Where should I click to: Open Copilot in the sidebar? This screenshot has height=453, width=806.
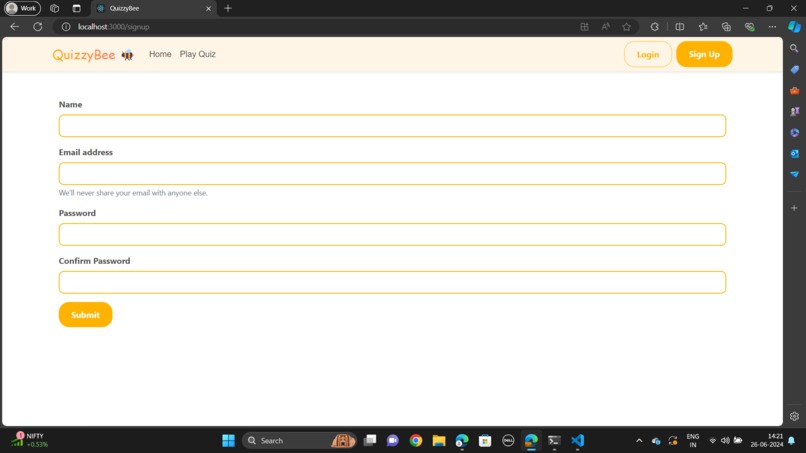(794, 26)
